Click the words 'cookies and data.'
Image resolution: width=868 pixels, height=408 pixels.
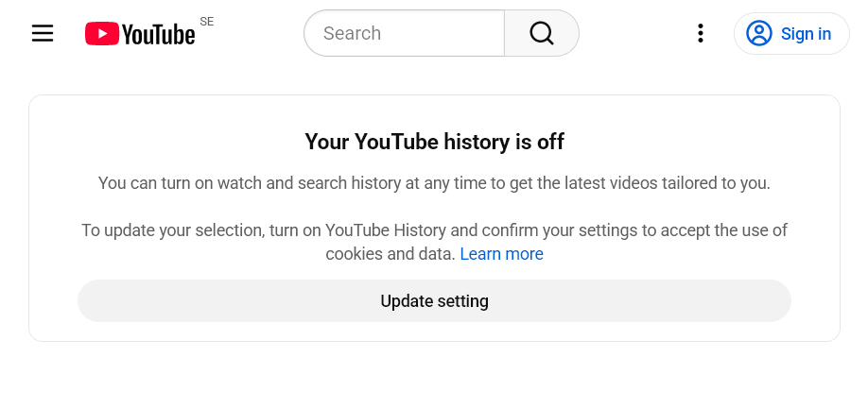(x=391, y=254)
